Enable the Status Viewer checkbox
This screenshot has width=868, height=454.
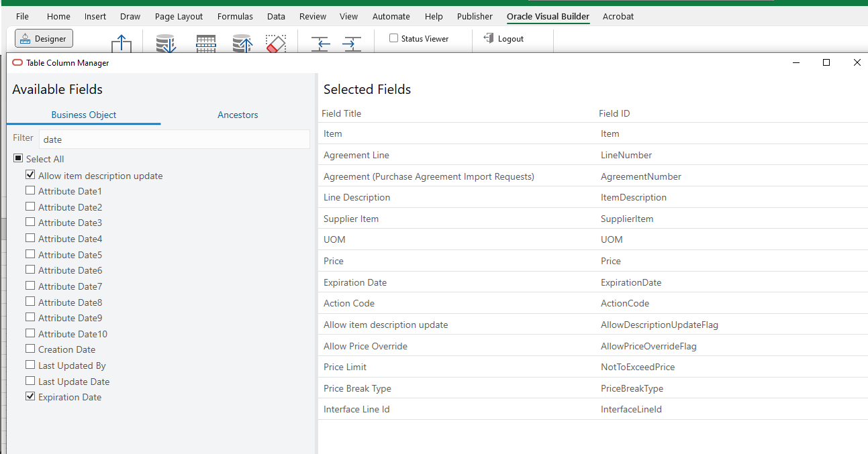393,38
